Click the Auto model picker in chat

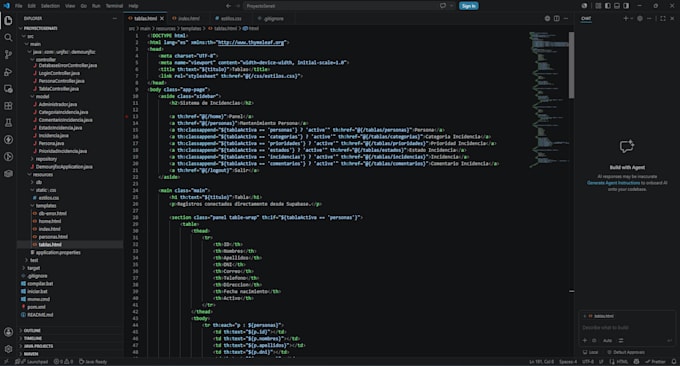coord(608,340)
